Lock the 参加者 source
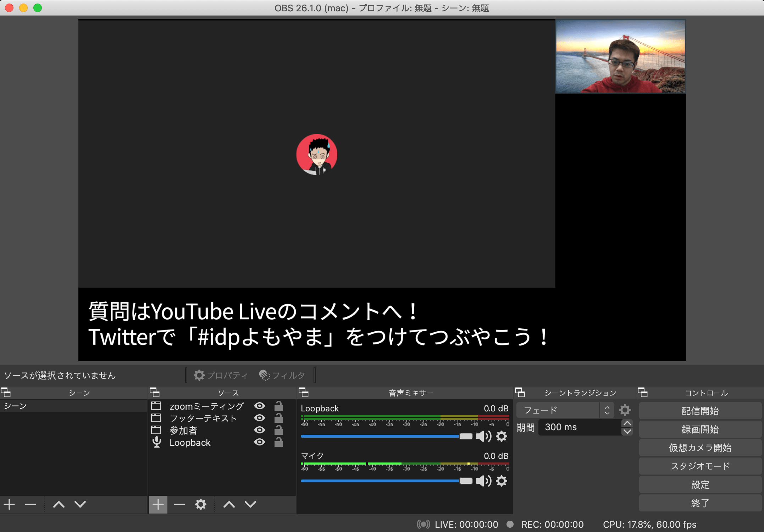764x532 pixels. [x=279, y=430]
